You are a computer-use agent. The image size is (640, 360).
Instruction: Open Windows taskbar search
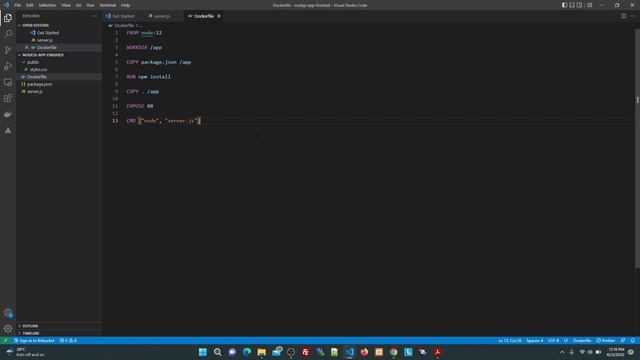coord(218,352)
